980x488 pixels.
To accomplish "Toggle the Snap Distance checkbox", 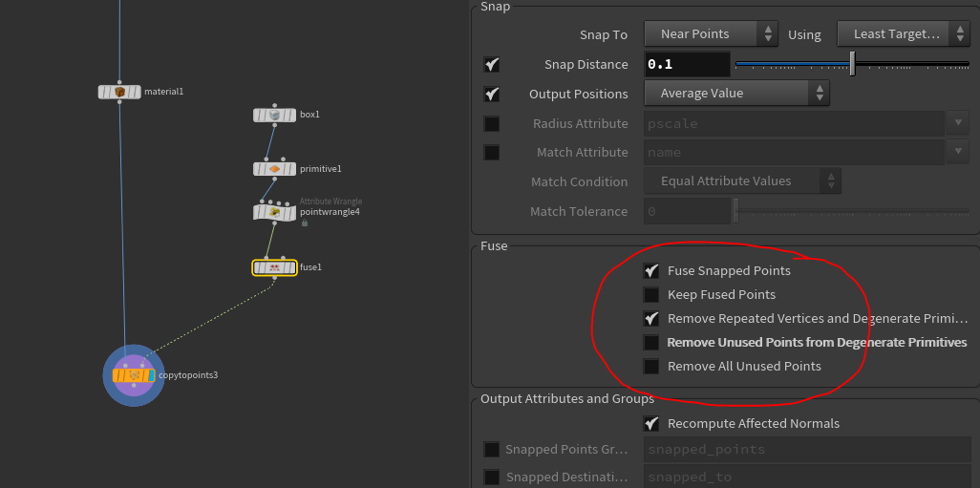I will 492,65.
